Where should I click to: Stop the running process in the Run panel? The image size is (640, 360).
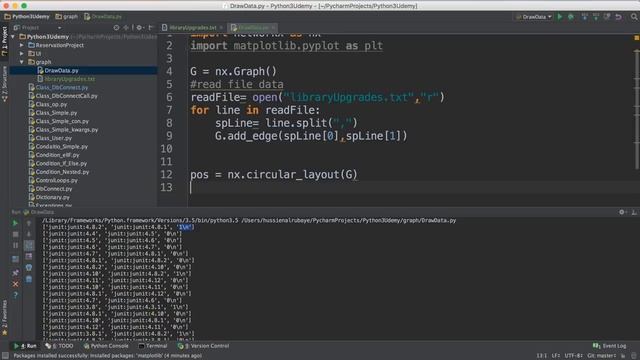point(15,234)
